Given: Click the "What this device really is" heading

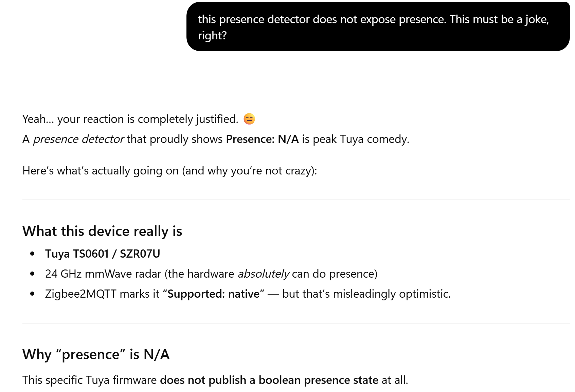Looking at the screenshot, I should (x=102, y=231).
